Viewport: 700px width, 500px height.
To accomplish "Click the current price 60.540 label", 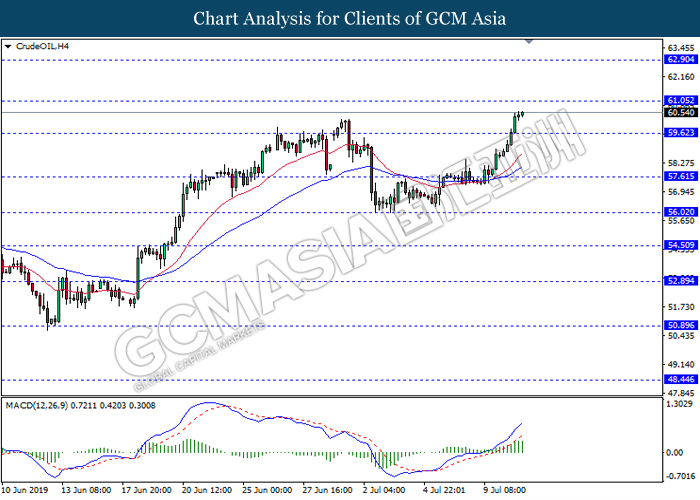I will pos(679,113).
